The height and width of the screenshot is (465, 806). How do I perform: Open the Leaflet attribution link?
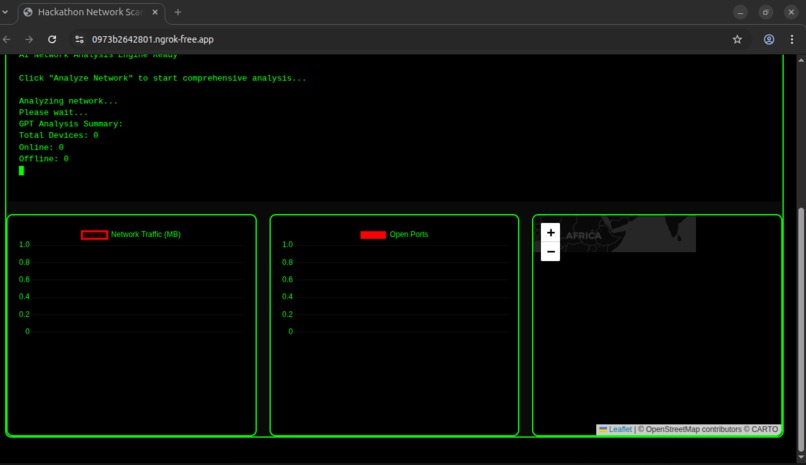pos(620,429)
